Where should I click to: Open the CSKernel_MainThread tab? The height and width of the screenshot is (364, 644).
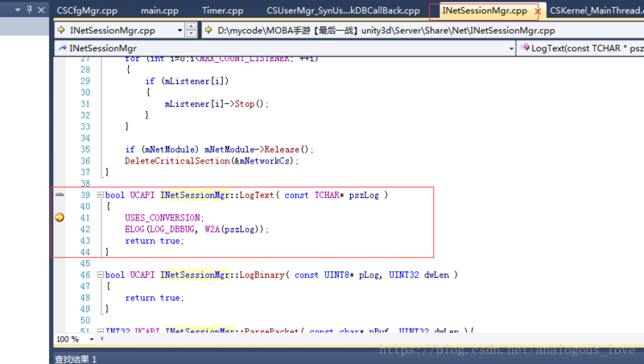pos(597,10)
